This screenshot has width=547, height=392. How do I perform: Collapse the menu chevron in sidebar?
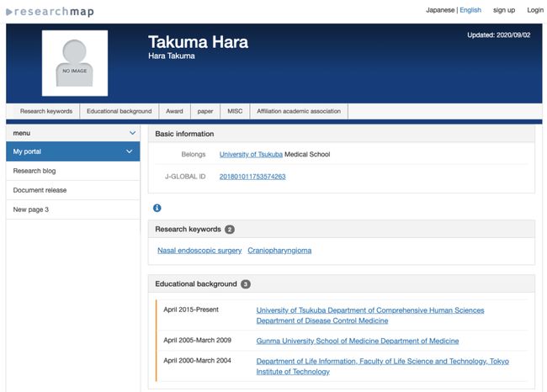tap(132, 133)
